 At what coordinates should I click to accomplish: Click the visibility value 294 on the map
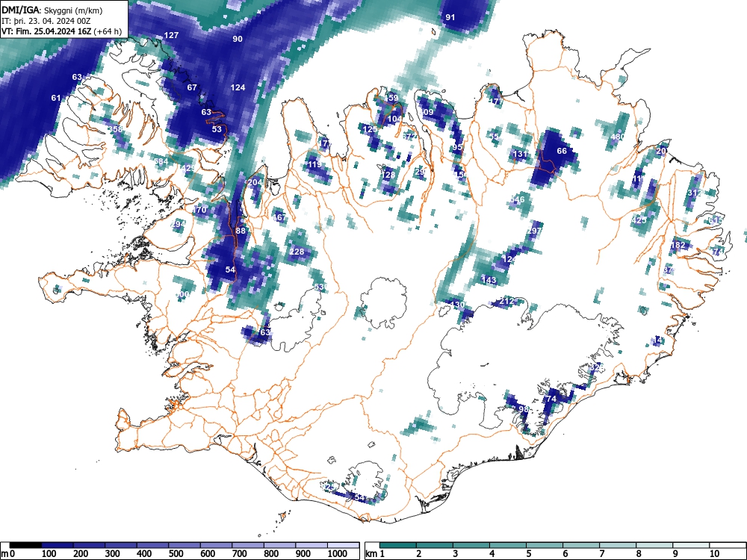tap(179, 224)
